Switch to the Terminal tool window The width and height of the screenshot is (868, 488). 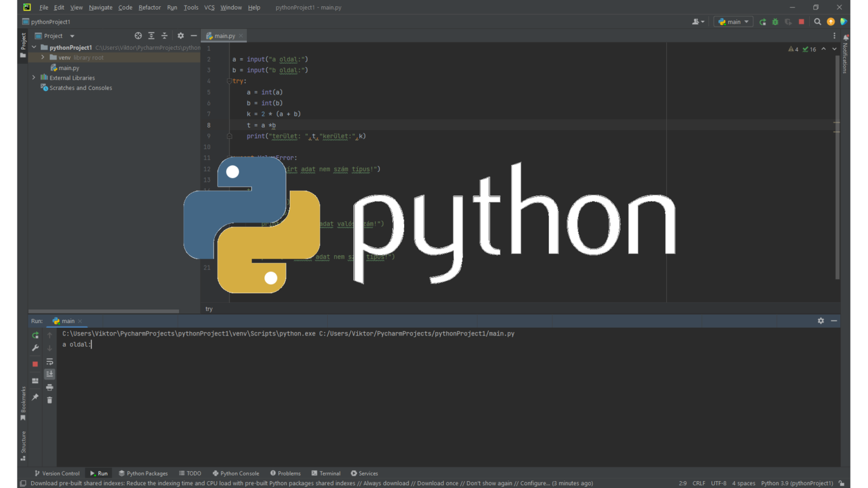326,473
